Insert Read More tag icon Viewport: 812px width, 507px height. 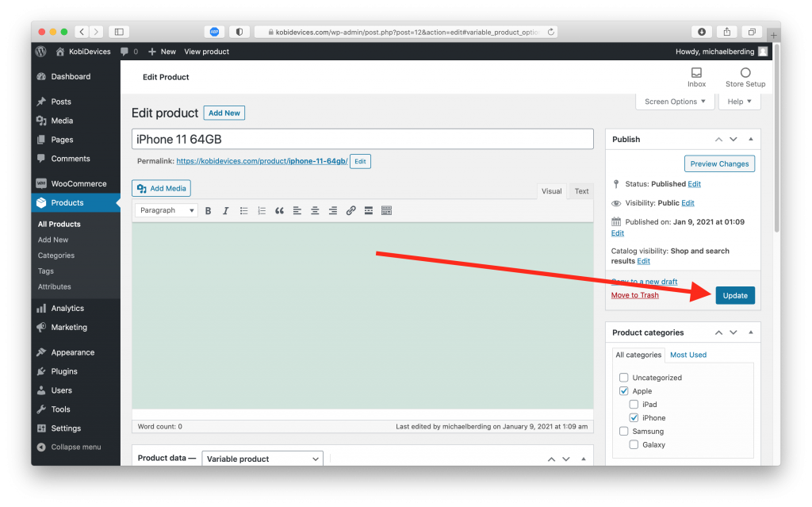pos(369,210)
